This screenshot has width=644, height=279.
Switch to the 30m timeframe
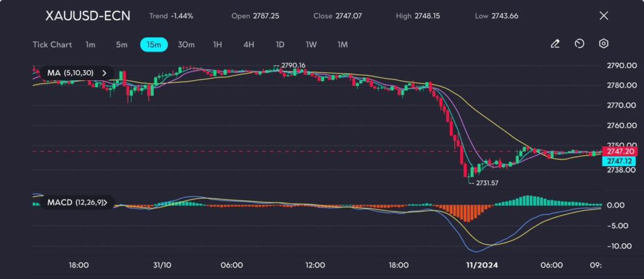pos(186,45)
